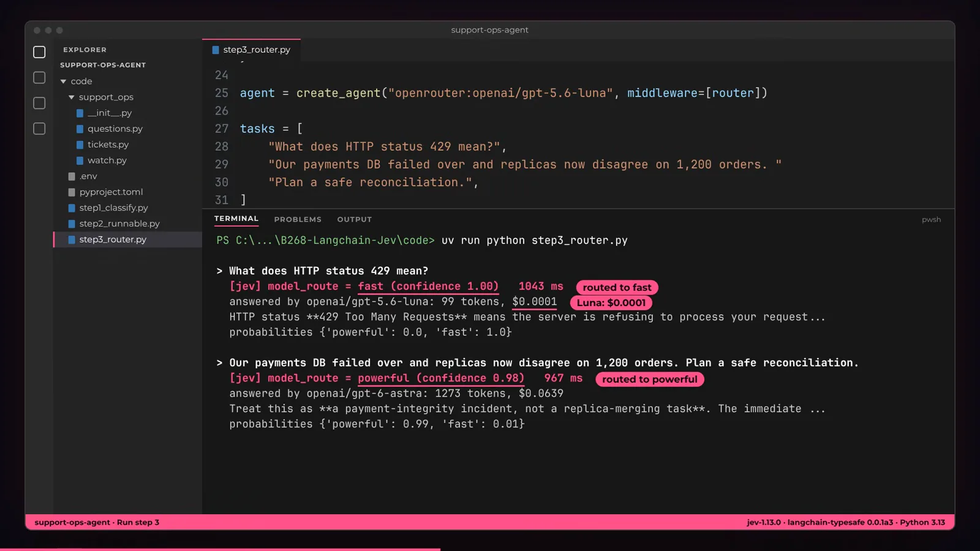The image size is (980, 551).
Task: Click the blue file icon of step3_router.py in explorer
Action: [x=72, y=240]
